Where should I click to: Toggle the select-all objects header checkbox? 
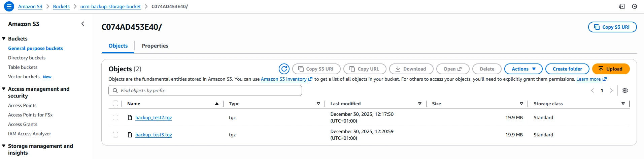(x=115, y=103)
